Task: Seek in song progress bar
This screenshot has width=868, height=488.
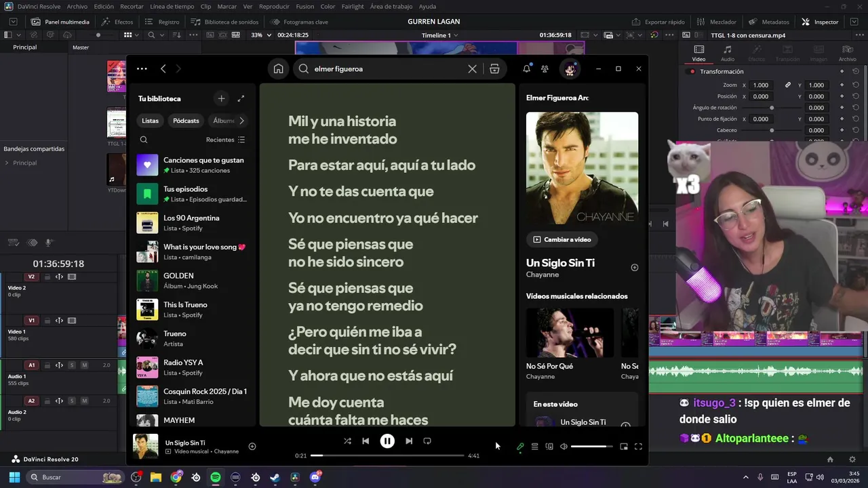Action: pyautogui.click(x=387, y=455)
